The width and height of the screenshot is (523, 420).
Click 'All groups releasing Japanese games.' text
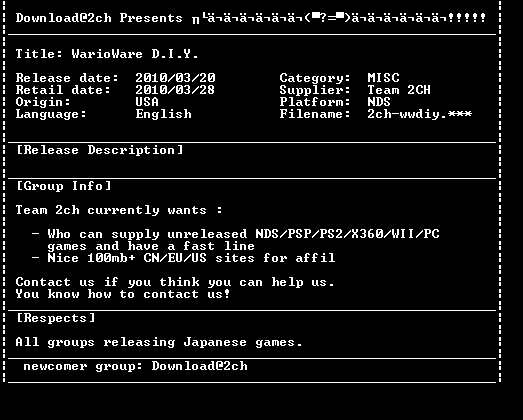159,342
